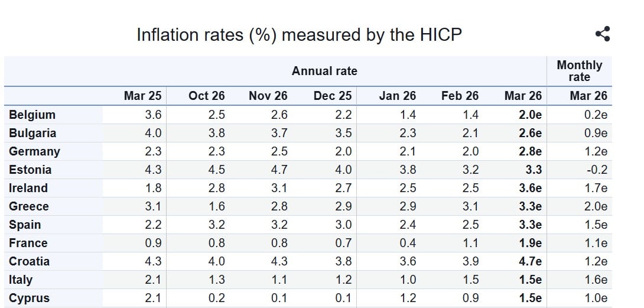Select the Belgium row label
Viewport: 644px width, 308px height.
pos(32,115)
